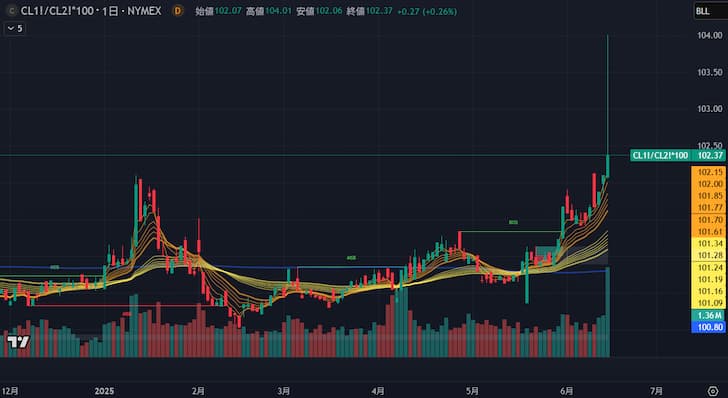Image resolution: width=728 pixels, height=398 pixels.
Task: Click the yellow 101.16 indicator label
Action: click(x=708, y=291)
